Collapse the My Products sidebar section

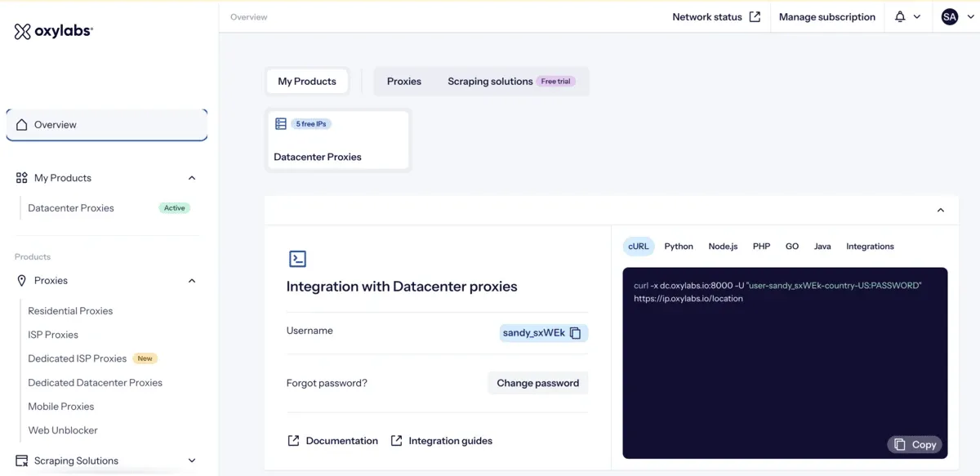192,178
